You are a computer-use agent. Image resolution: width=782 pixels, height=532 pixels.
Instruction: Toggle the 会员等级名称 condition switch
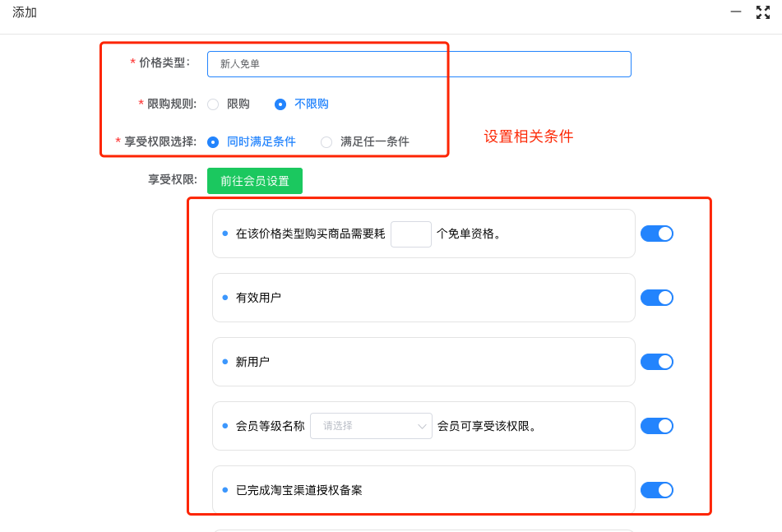[657, 426]
